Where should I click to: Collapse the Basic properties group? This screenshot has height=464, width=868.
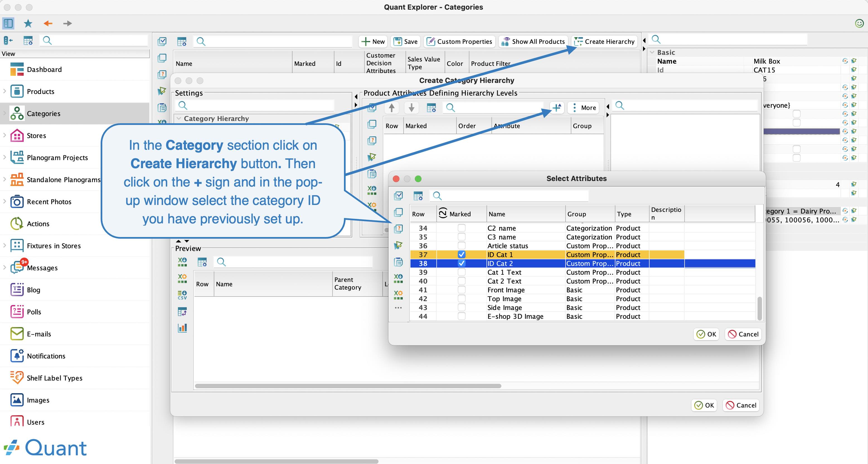652,52
